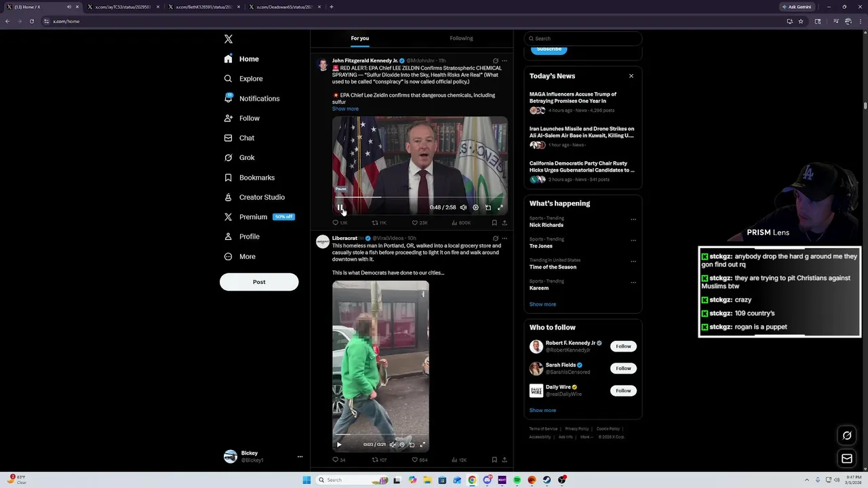Bookmark the Liberacrat post
Image resolution: width=868 pixels, height=488 pixels.
tap(494, 460)
